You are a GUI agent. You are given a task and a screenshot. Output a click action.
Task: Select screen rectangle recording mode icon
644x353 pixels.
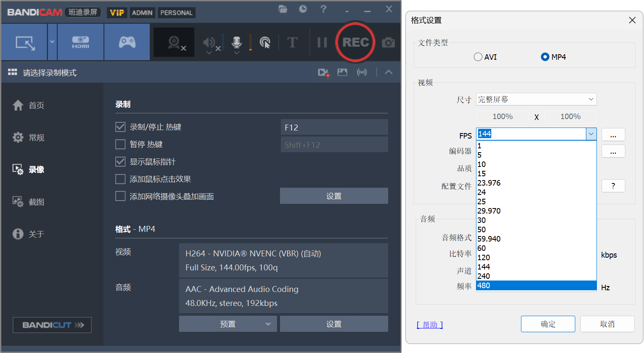25,42
